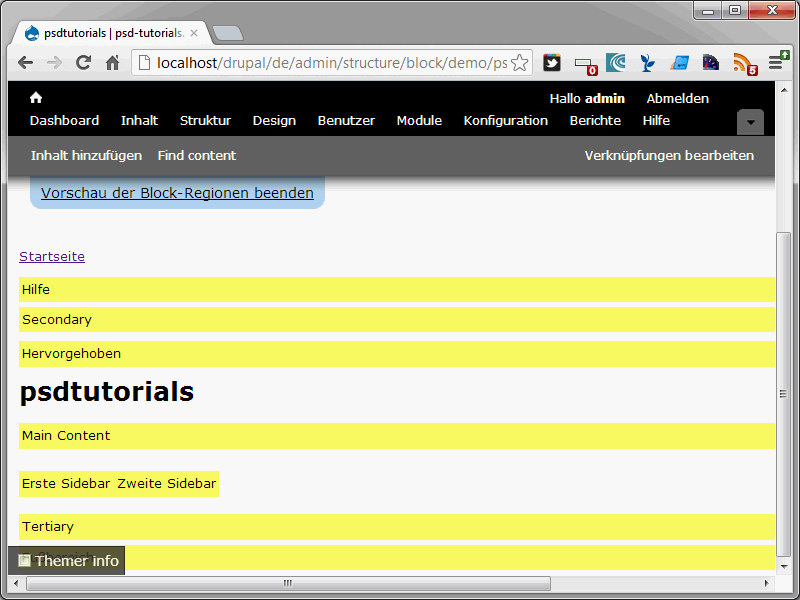Open the Konfiguration admin menu
Viewport: 800px width, 600px height.
click(x=505, y=121)
